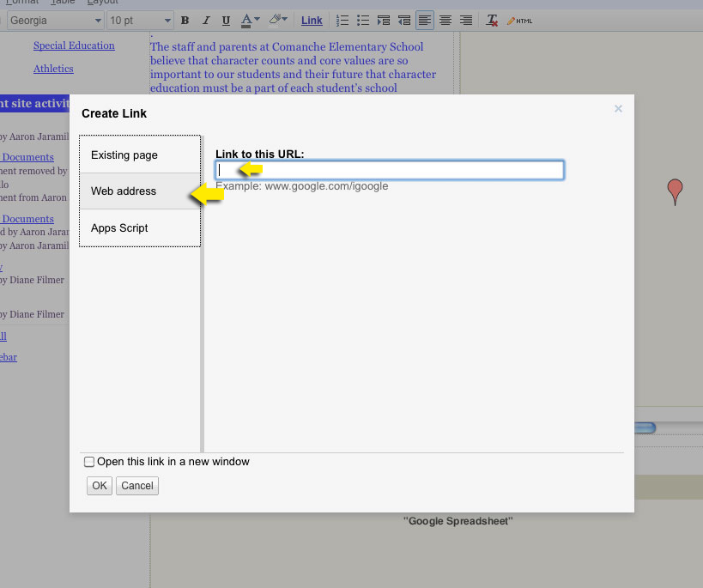Open the HTML source editor

click(x=519, y=21)
